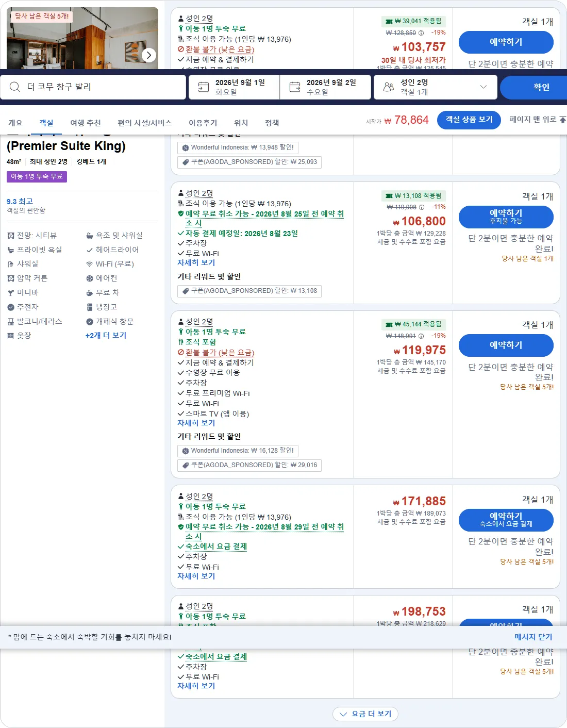Click the room photo thumbnail
The width and height of the screenshot is (567, 728).
click(82, 38)
